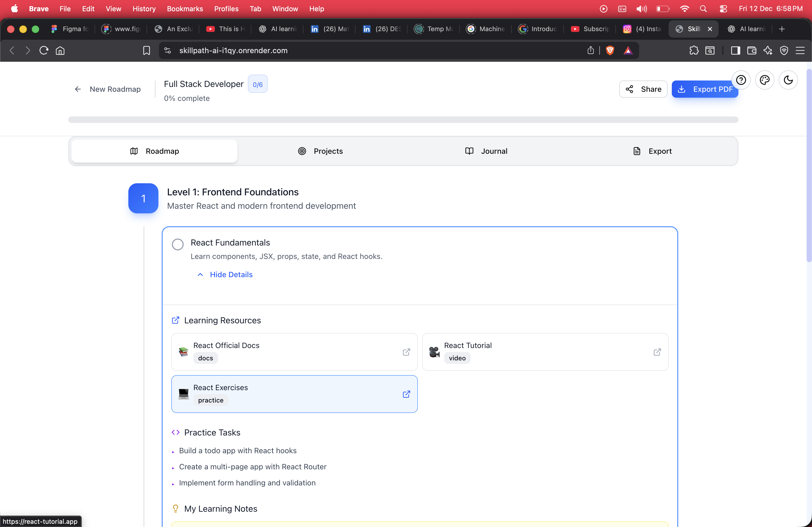The image size is (812, 527).
Task: Click the browser reload icon
Action: [x=44, y=50]
